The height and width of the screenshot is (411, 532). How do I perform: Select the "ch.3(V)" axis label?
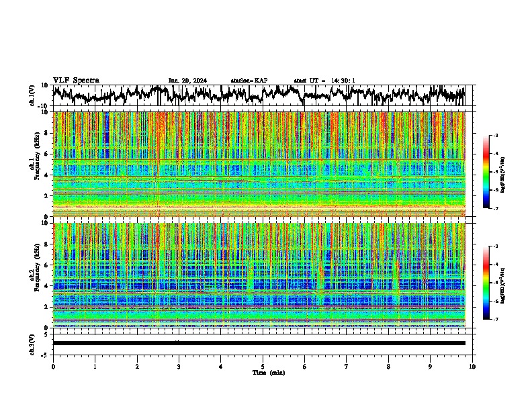tap(32, 345)
